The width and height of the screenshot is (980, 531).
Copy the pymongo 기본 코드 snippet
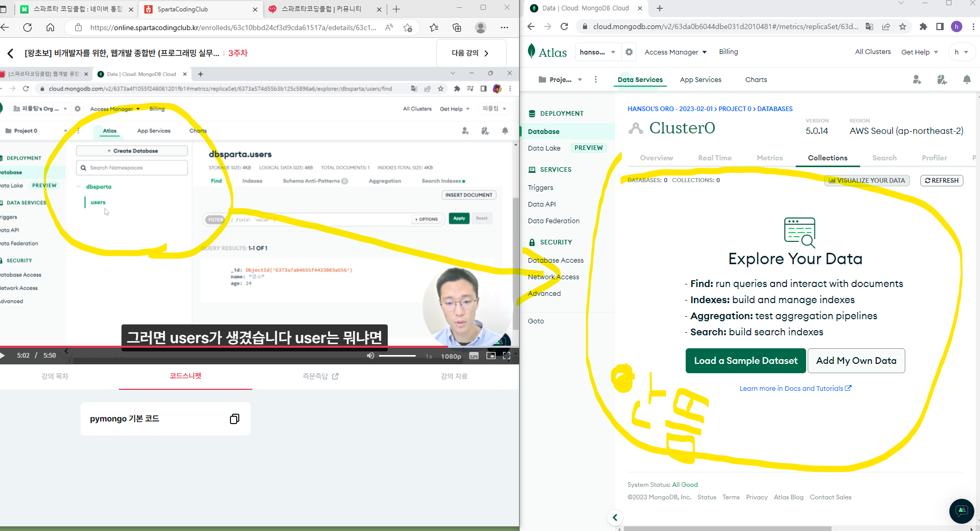click(x=235, y=419)
